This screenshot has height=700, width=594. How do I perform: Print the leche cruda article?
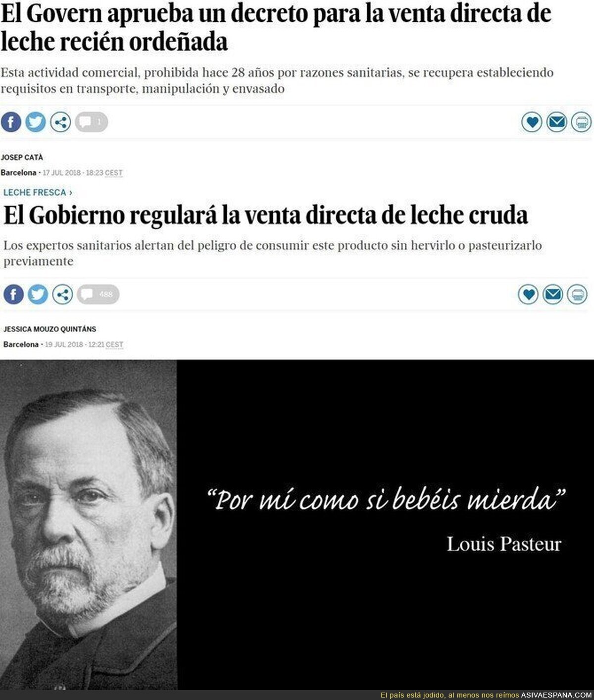pos(577,295)
